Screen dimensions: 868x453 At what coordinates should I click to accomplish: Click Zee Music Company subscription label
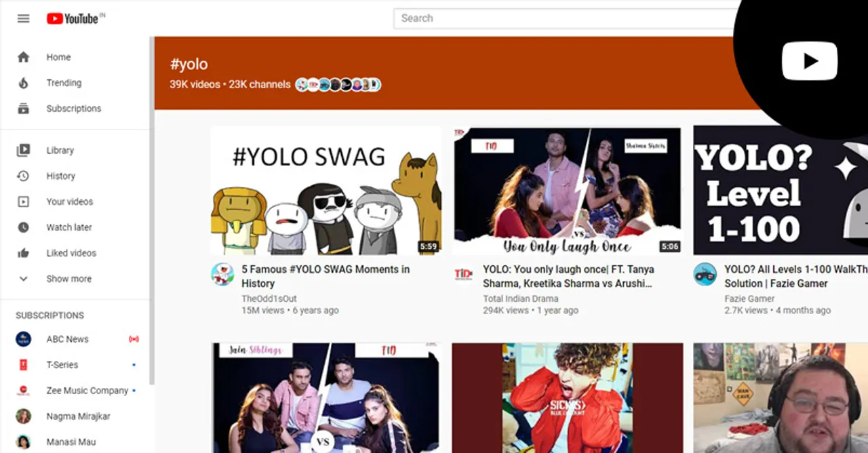(87, 391)
